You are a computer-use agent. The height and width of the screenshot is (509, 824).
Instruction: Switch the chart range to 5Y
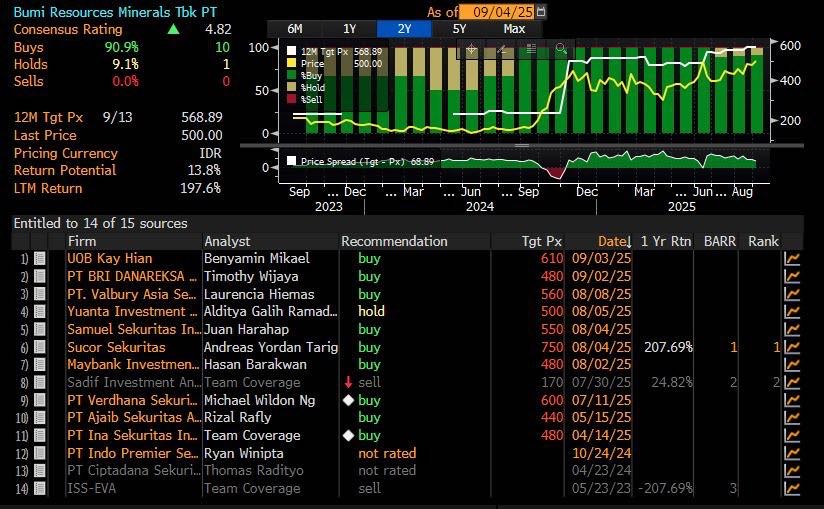pyautogui.click(x=459, y=29)
